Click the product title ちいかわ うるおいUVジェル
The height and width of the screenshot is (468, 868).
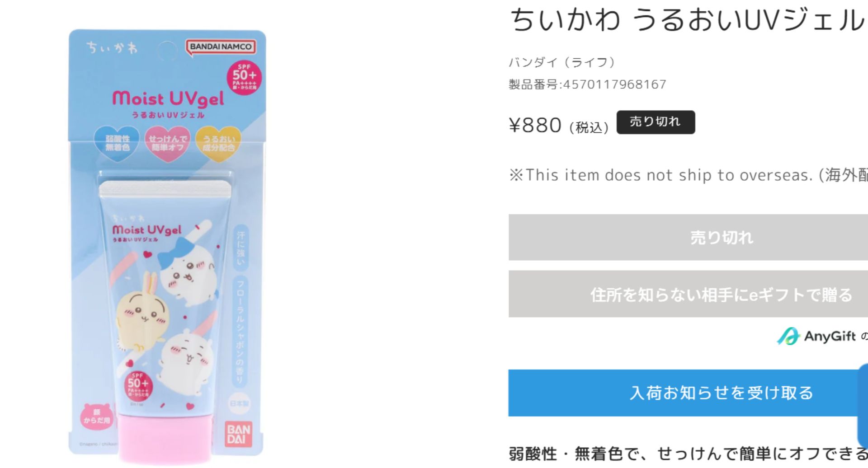(x=688, y=20)
